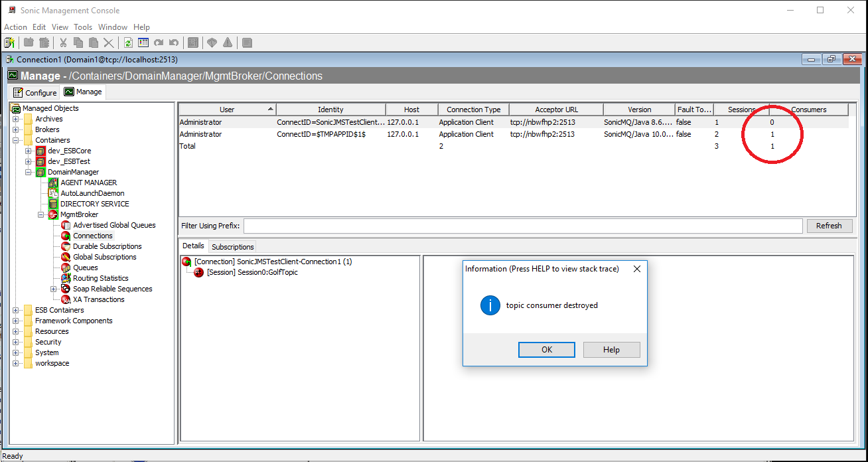The width and height of the screenshot is (868, 462).
Task: Click the properties list toolbar icon
Action: pyautogui.click(x=143, y=42)
